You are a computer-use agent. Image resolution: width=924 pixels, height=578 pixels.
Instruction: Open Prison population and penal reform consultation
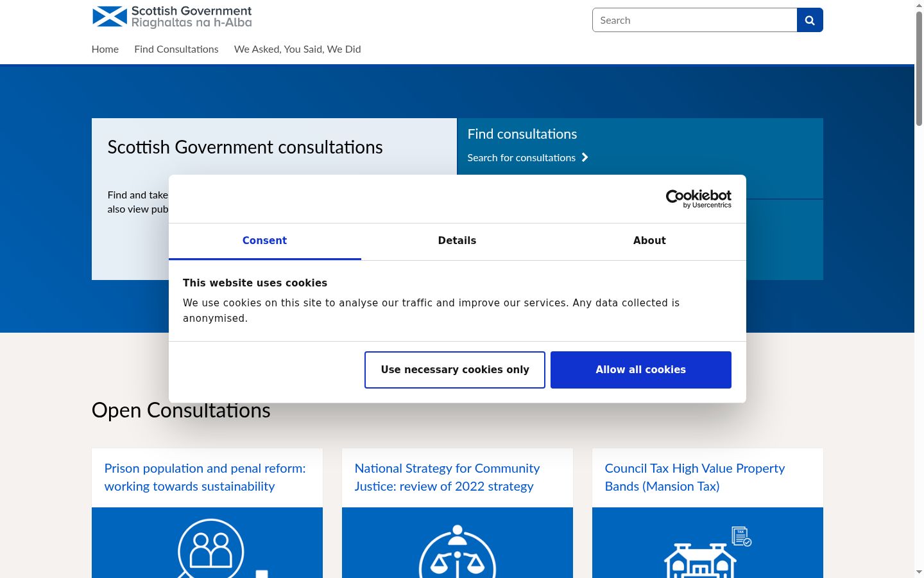coord(205,477)
